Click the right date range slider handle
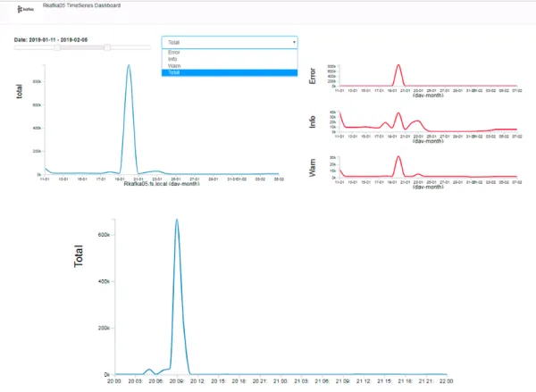 pos(107,47)
